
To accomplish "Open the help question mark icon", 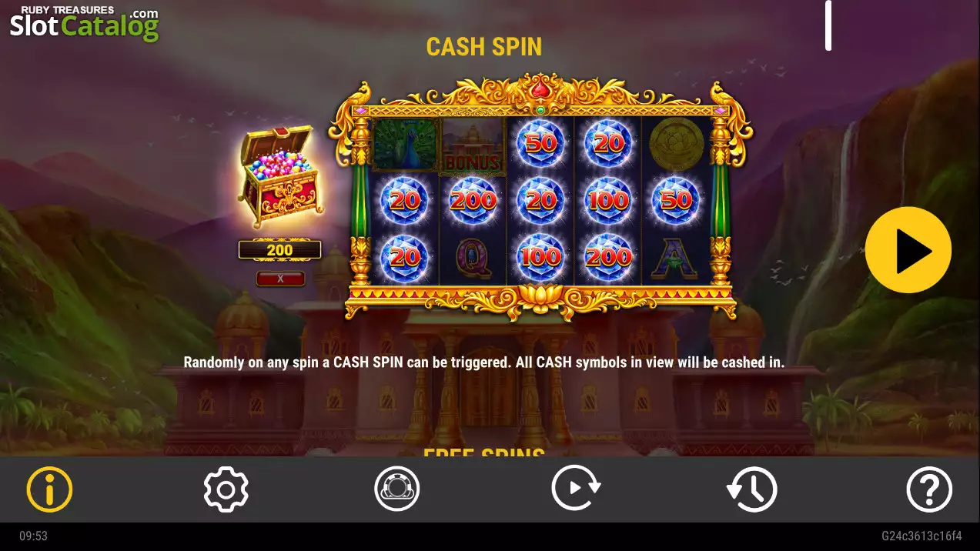I will point(929,489).
